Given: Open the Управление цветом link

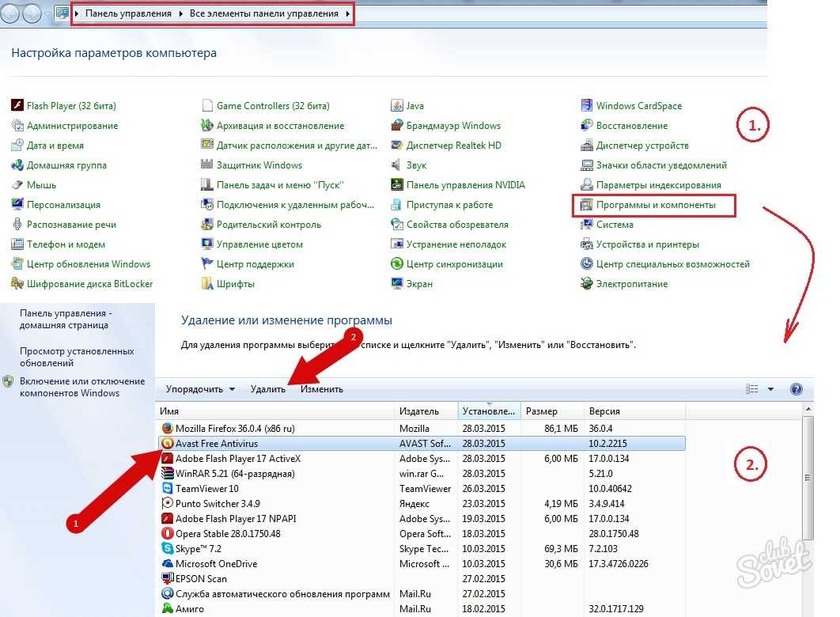Looking at the screenshot, I should click(259, 244).
